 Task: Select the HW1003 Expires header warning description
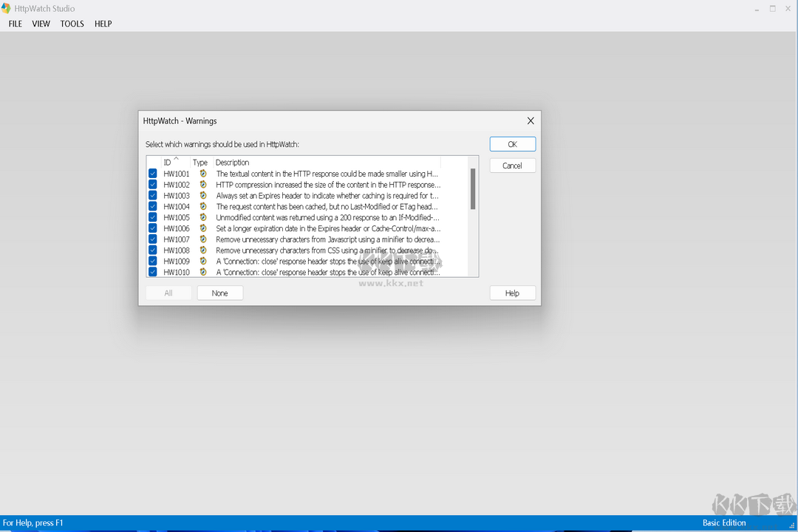(x=327, y=196)
